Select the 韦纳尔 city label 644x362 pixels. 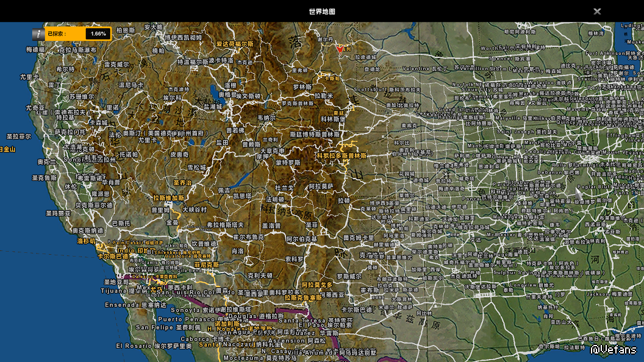[x=266, y=118]
